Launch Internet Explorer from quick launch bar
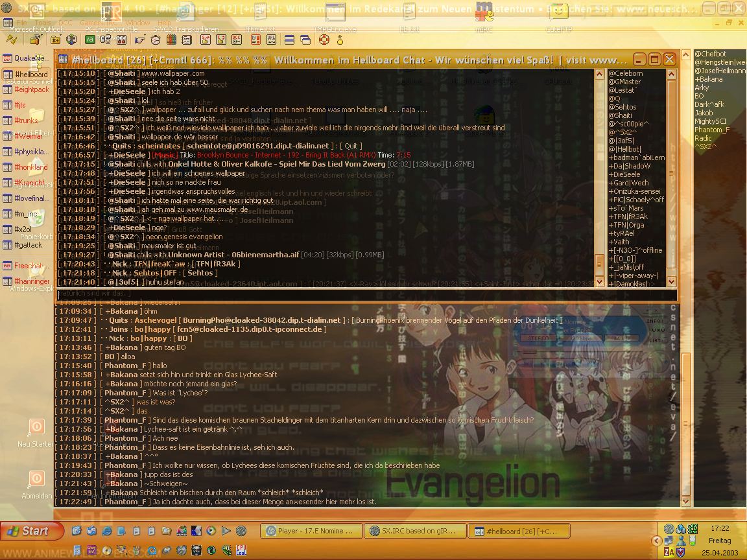The image size is (747, 560). point(106,531)
